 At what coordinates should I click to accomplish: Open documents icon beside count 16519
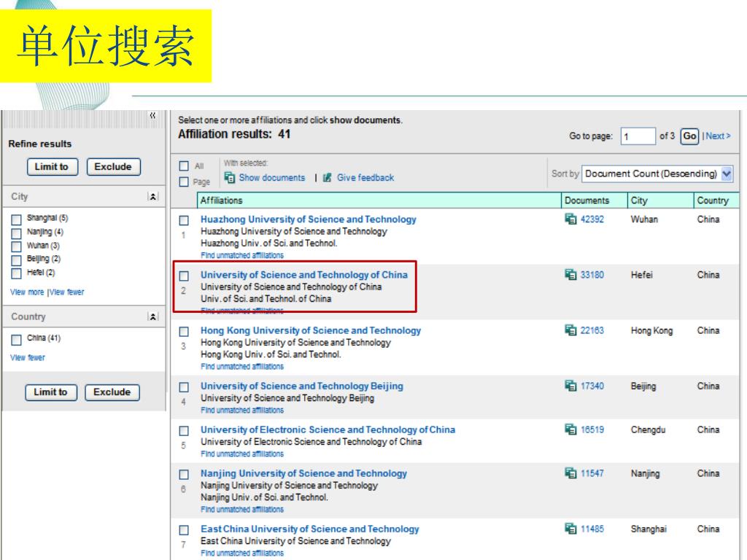point(570,429)
